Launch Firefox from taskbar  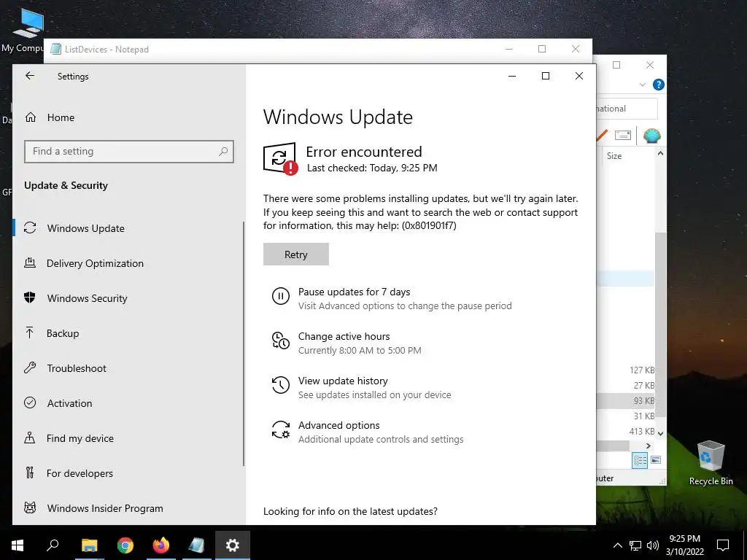point(161,545)
